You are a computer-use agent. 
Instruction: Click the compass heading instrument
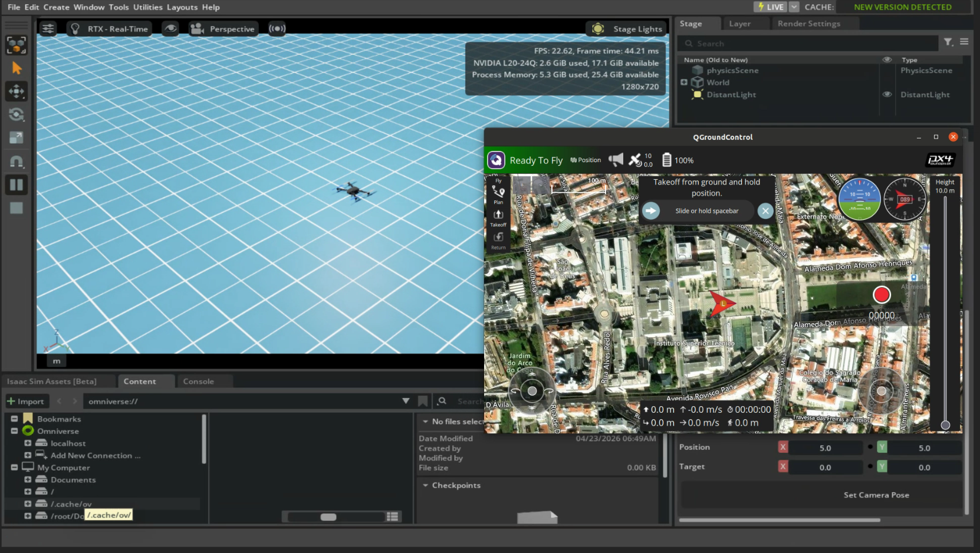[x=905, y=199]
